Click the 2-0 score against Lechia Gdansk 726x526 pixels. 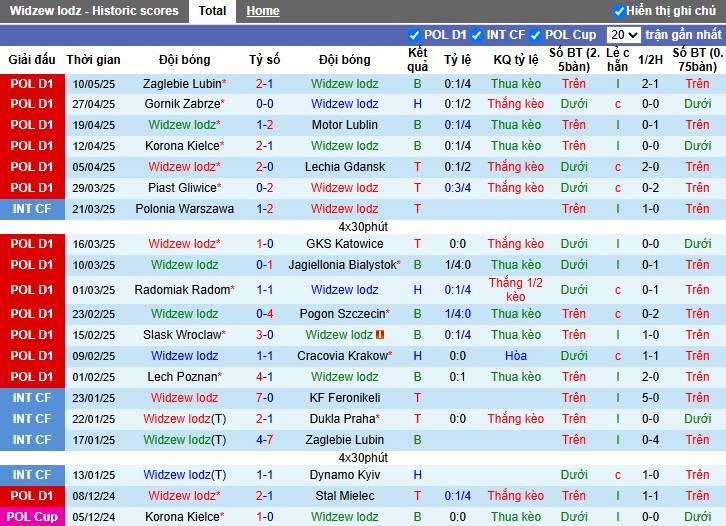point(264,167)
